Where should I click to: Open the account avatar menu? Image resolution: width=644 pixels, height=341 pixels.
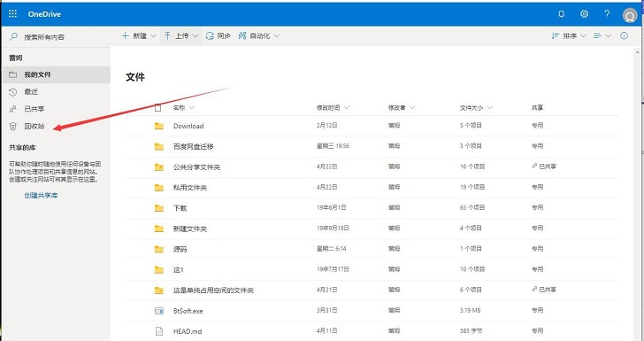click(630, 16)
